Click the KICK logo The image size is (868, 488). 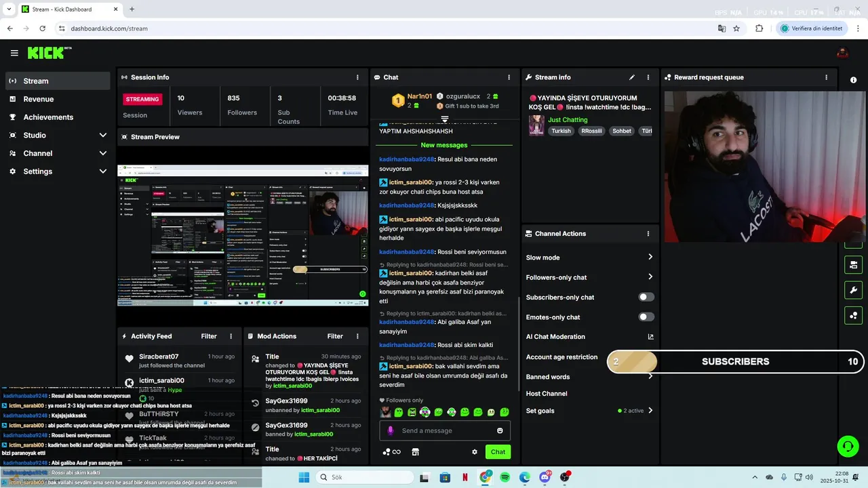(x=50, y=53)
